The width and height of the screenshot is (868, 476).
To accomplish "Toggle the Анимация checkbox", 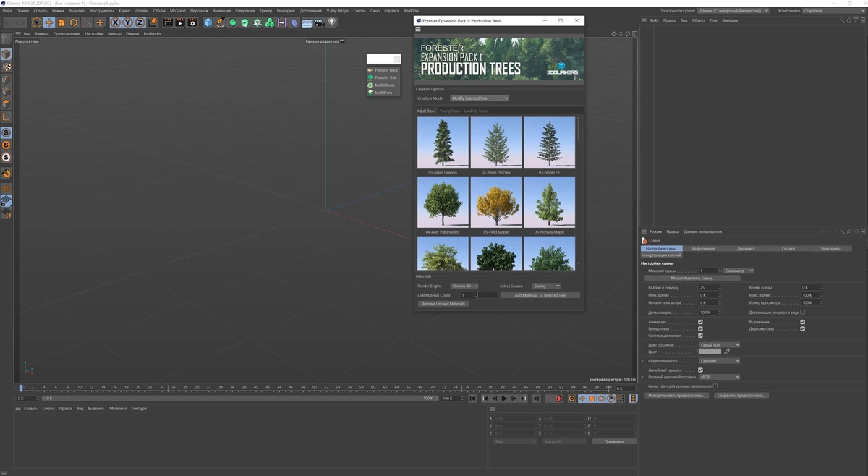I will (700, 322).
